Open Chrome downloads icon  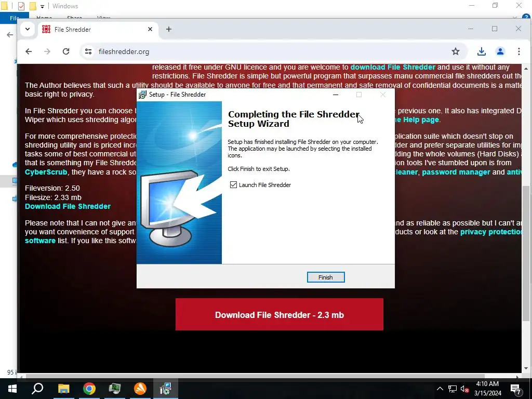pyautogui.click(x=481, y=51)
